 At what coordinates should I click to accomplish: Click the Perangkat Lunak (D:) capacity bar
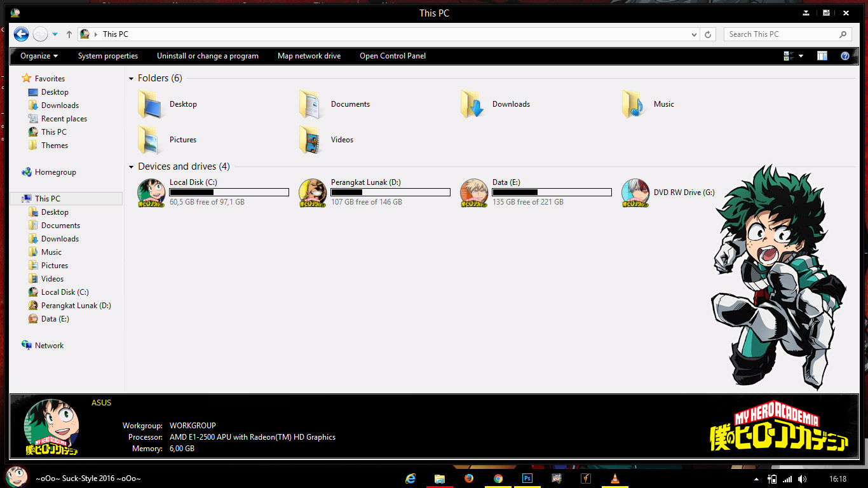(x=391, y=192)
